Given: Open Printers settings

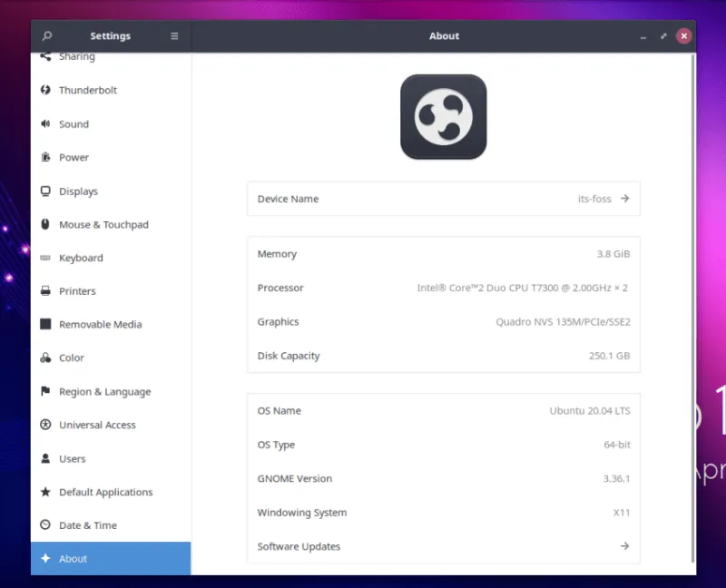Looking at the screenshot, I should pyautogui.click(x=111, y=290).
